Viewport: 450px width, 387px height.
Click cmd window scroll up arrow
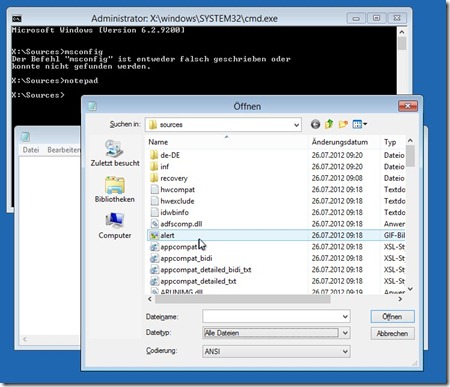[402, 32]
